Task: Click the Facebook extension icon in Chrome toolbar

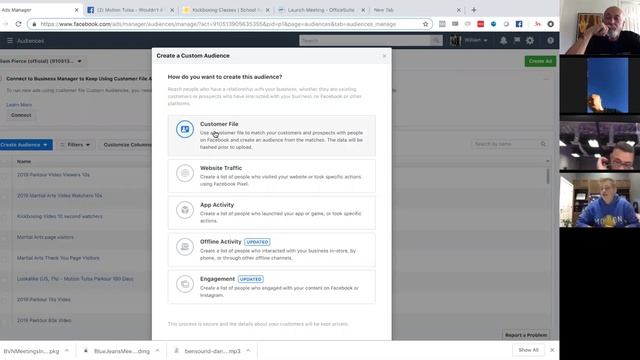Action: click(519, 24)
